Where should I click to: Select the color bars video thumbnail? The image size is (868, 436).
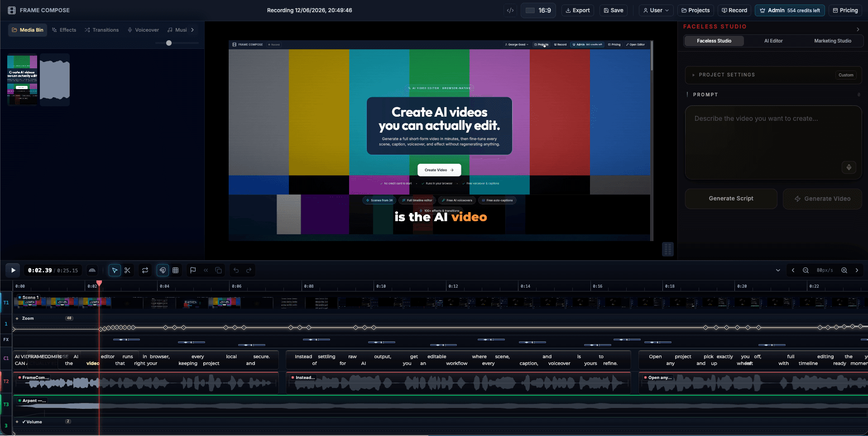[22, 80]
